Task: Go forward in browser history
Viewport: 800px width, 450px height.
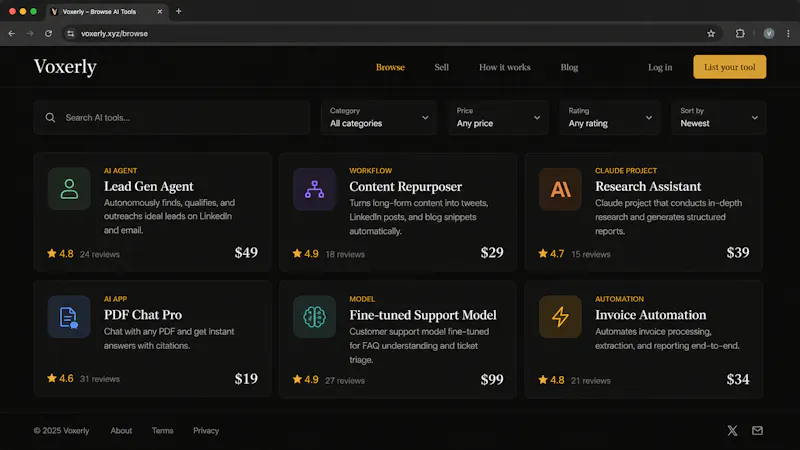Action: (30, 34)
